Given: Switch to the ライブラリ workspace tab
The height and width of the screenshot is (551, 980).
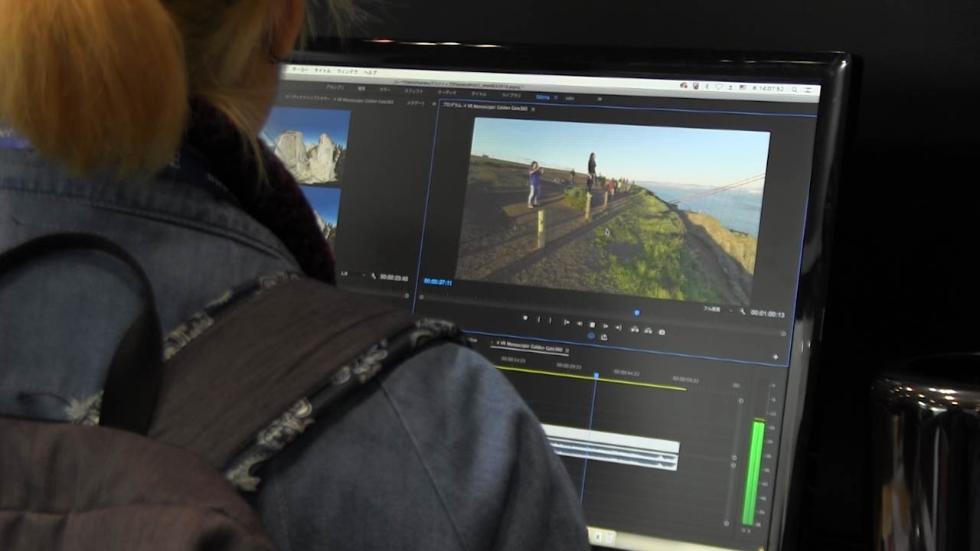Looking at the screenshot, I should click(x=511, y=95).
